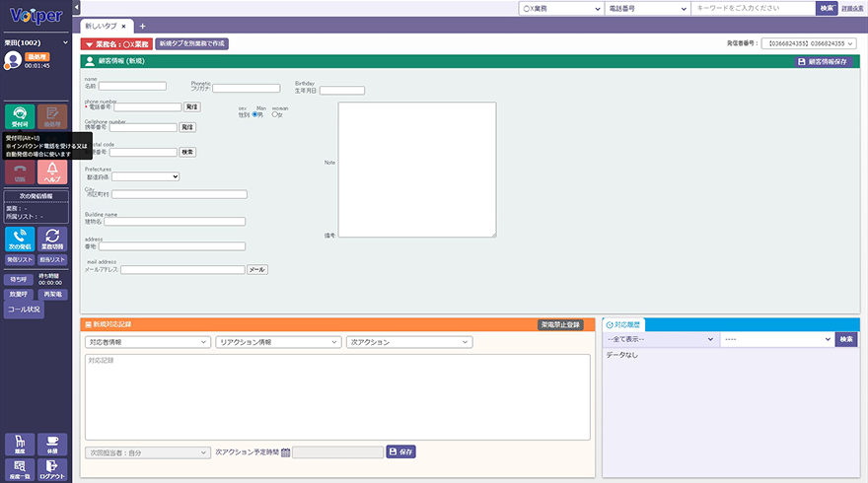
Task: Click the 再架電 button
Action: (x=52, y=295)
